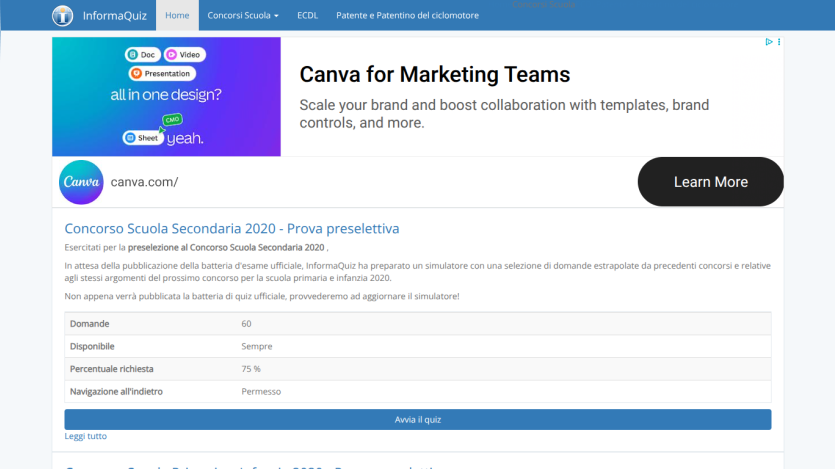The image size is (835, 469).
Task: Open Concorso Scuola Secondaria 2020 title link
Action: click(232, 228)
